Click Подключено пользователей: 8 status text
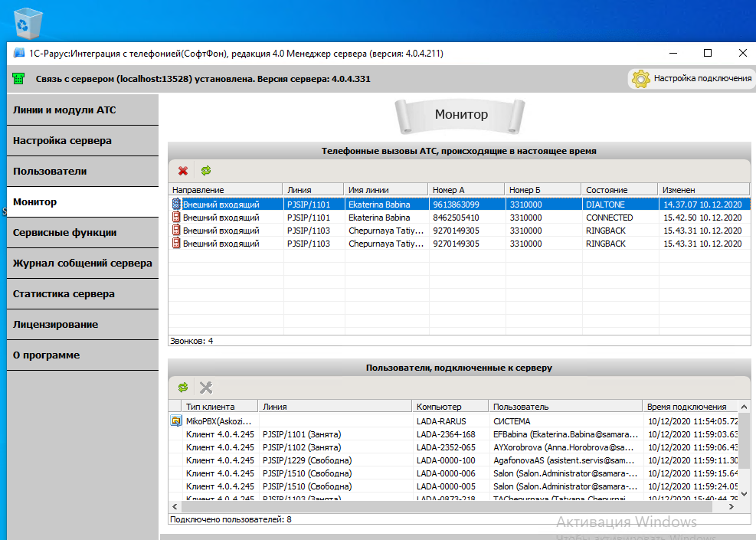The height and width of the screenshot is (540, 756). click(x=231, y=519)
